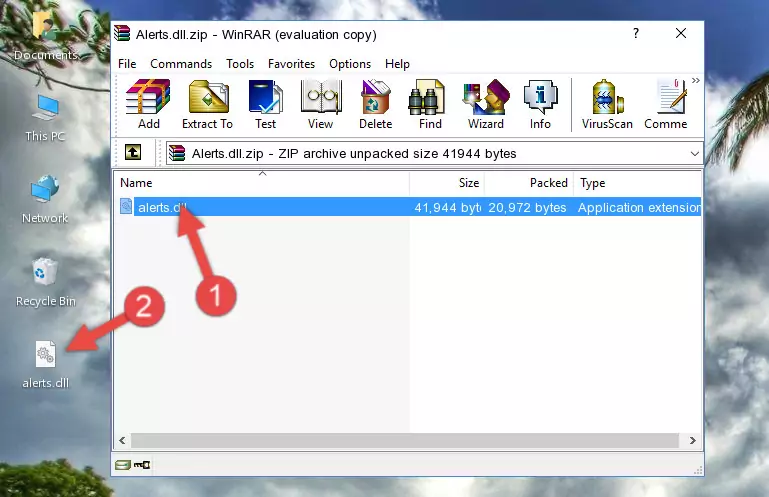Open the View toolbar icon
769x497 pixels.
(x=321, y=105)
